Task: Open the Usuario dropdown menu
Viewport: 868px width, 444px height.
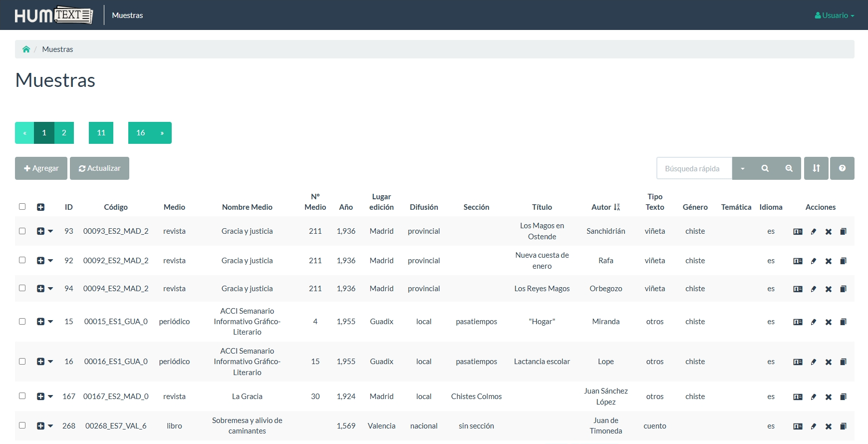Action: point(835,15)
